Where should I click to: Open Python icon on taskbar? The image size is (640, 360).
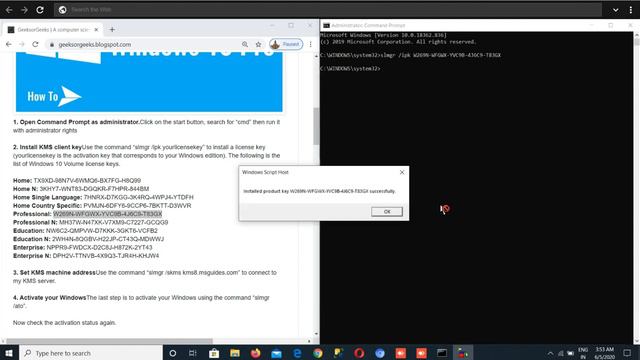(x=338, y=353)
